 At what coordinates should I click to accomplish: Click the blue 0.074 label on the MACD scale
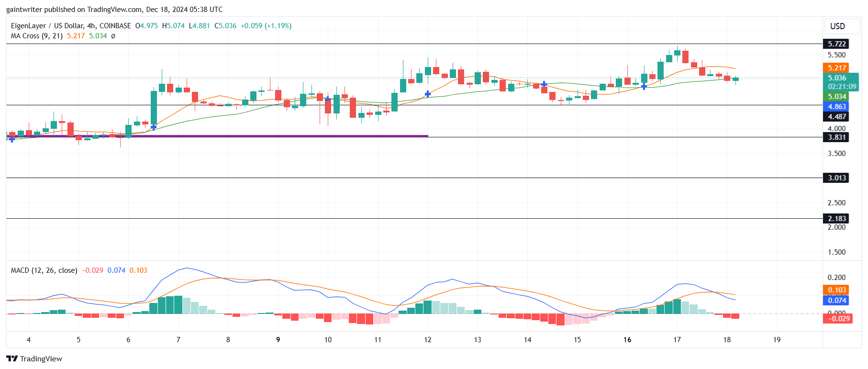(x=836, y=301)
